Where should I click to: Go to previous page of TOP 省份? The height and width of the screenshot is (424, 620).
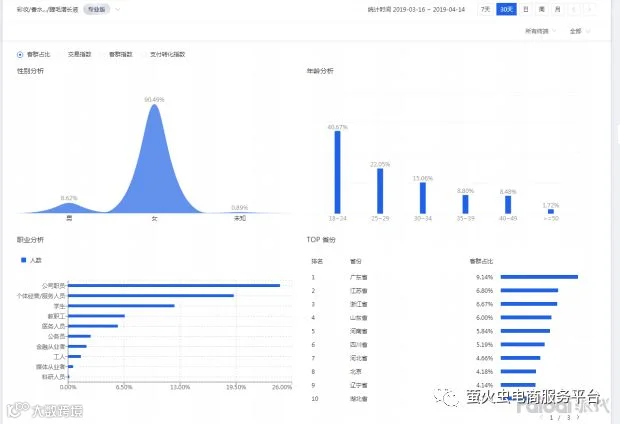point(541,417)
